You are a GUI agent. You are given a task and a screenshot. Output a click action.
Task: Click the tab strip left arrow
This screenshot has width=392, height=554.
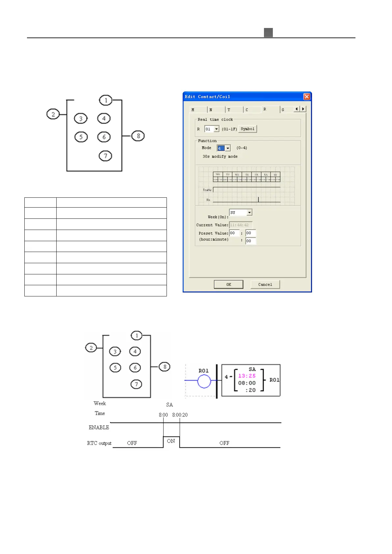[297, 109]
